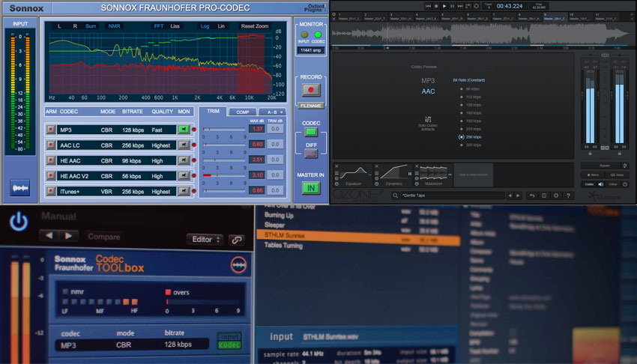Click the Ozone pause button
637x364 pixels.
452,6
